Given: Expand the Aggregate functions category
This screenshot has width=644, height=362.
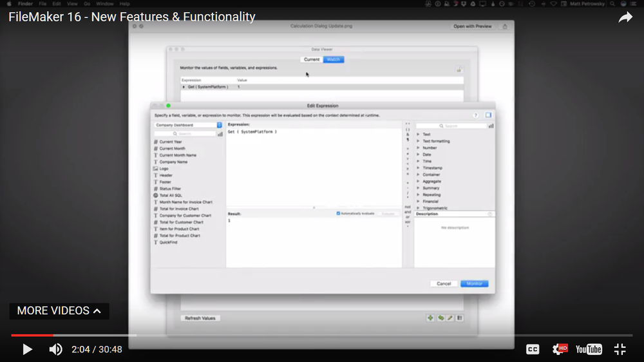Looking at the screenshot, I should pos(418,181).
